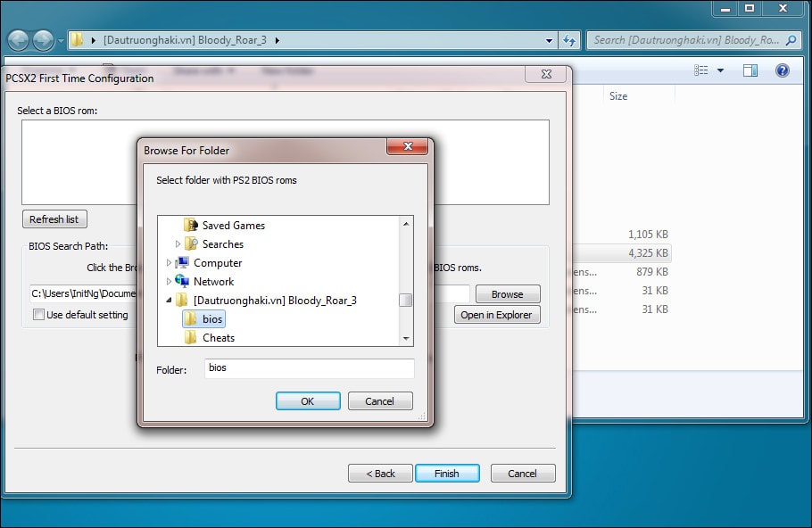812x528 pixels.
Task: Click the Cheats folder icon
Action: (x=191, y=337)
